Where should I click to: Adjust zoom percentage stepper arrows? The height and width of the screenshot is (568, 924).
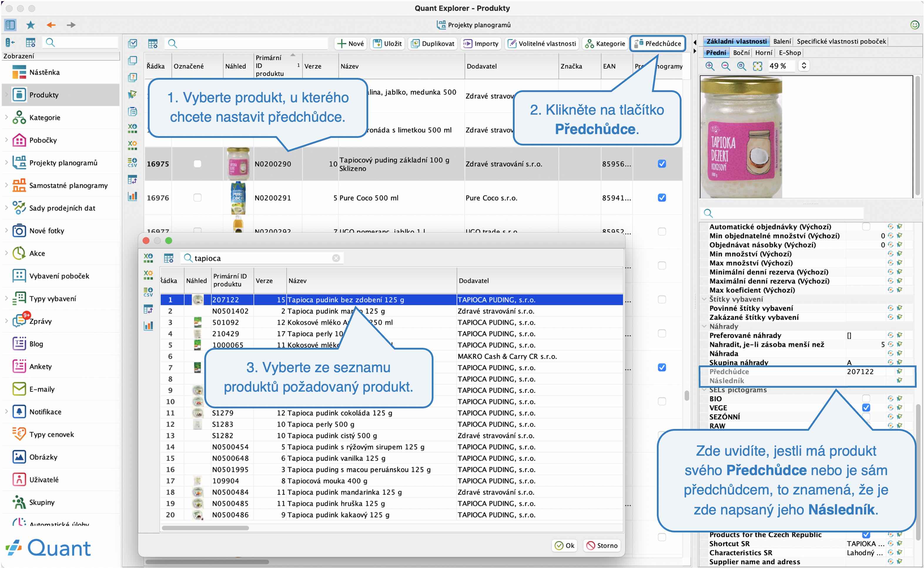[x=804, y=66]
